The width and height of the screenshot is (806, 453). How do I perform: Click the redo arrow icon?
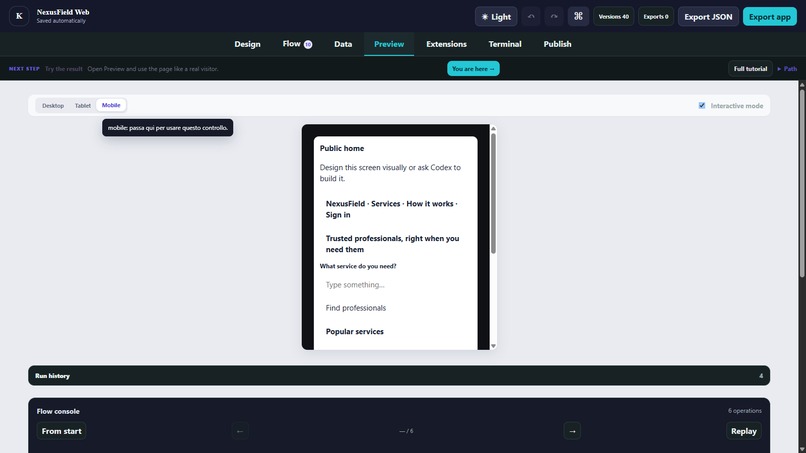pyautogui.click(x=554, y=16)
